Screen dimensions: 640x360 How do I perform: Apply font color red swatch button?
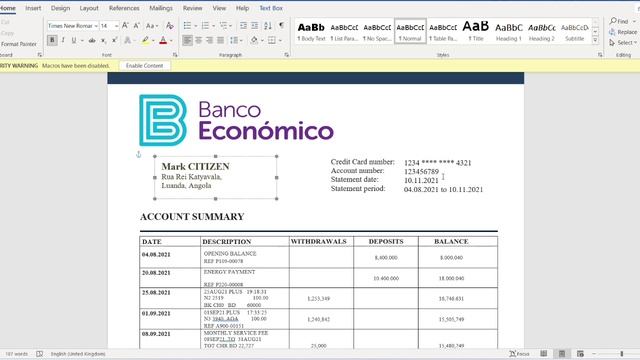click(x=163, y=40)
